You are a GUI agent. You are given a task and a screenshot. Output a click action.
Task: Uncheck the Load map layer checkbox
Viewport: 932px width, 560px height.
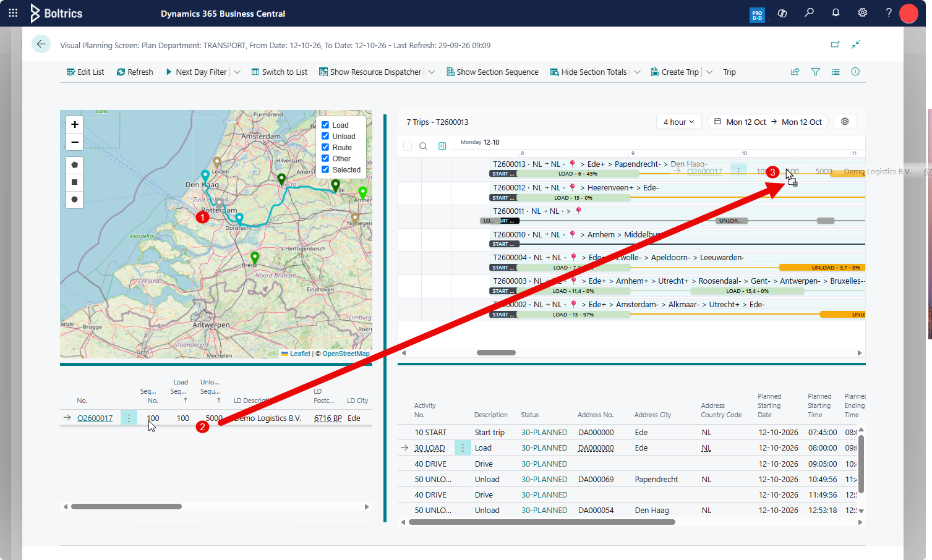pos(325,125)
